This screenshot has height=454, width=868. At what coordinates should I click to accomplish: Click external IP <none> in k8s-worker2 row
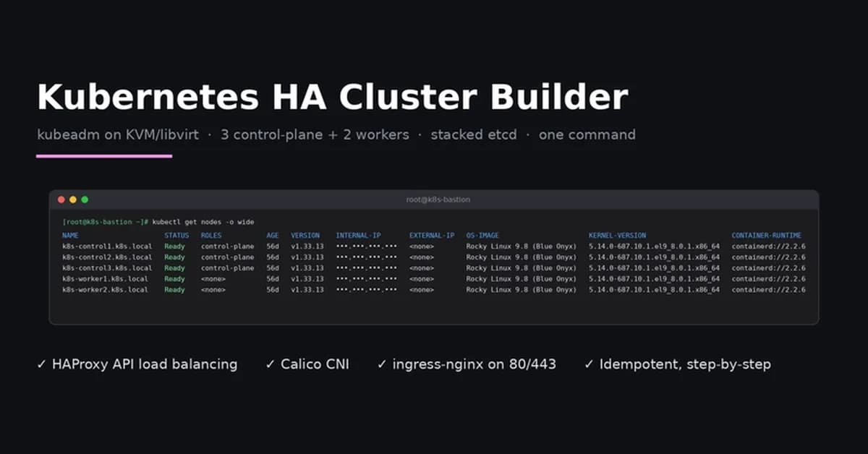click(x=422, y=290)
